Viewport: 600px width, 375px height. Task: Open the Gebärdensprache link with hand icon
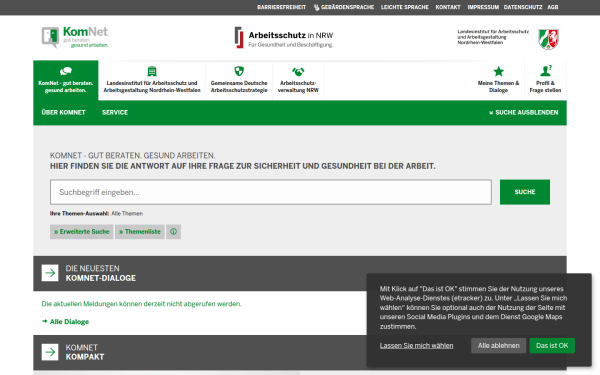[x=344, y=7]
